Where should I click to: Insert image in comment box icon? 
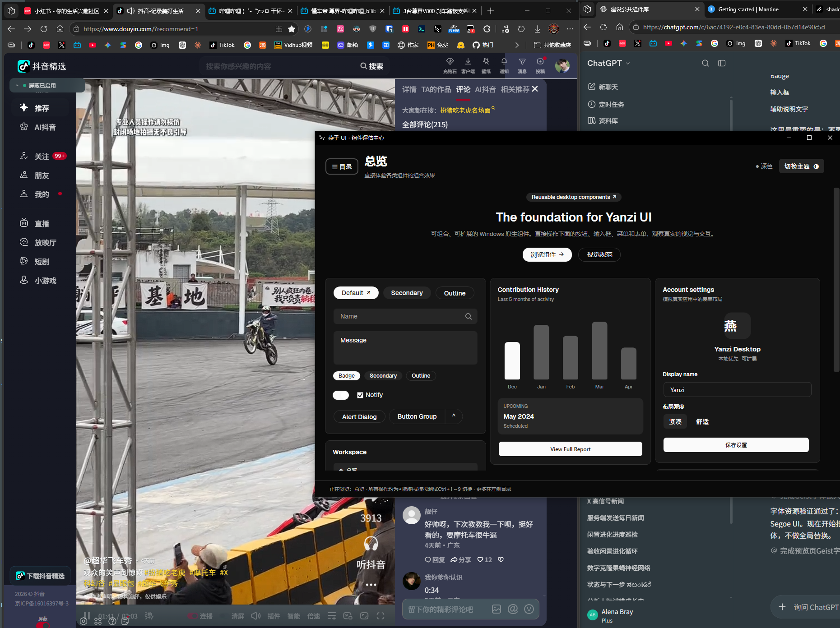[x=497, y=609]
